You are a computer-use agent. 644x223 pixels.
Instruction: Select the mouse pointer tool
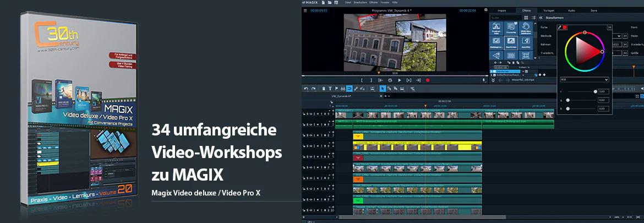pyautogui.click(x=383, y=89)
